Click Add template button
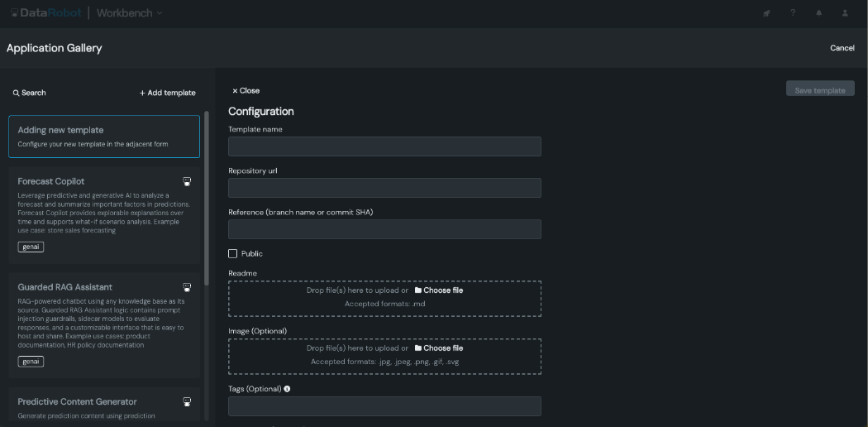The image size is (868, 427). pyautogui.click(x=168, y=93)
